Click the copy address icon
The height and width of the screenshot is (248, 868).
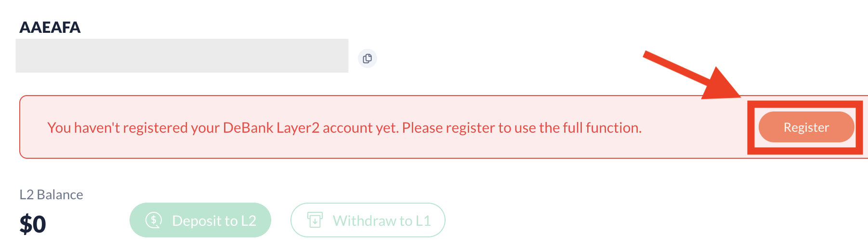[368, 58]
